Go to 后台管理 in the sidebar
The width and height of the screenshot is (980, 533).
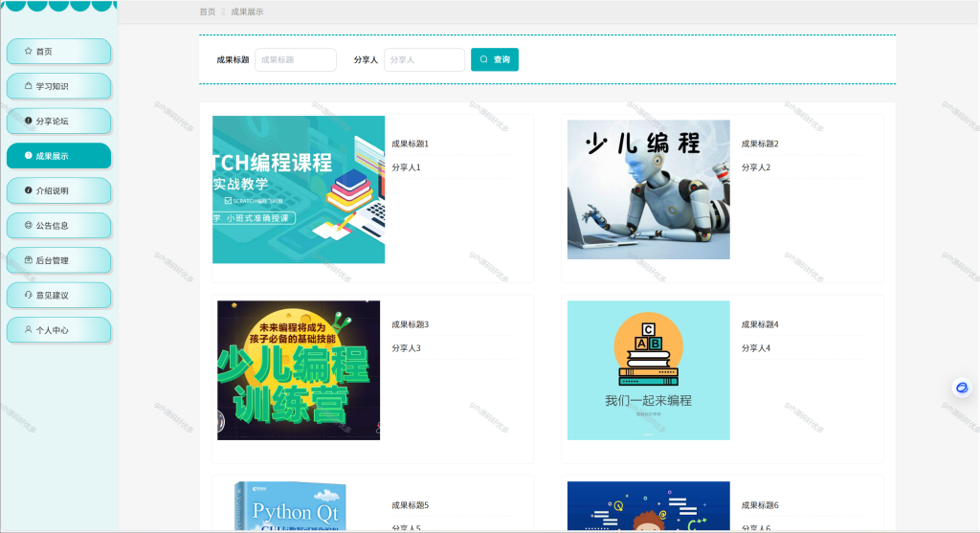click(x=58, y=260)
